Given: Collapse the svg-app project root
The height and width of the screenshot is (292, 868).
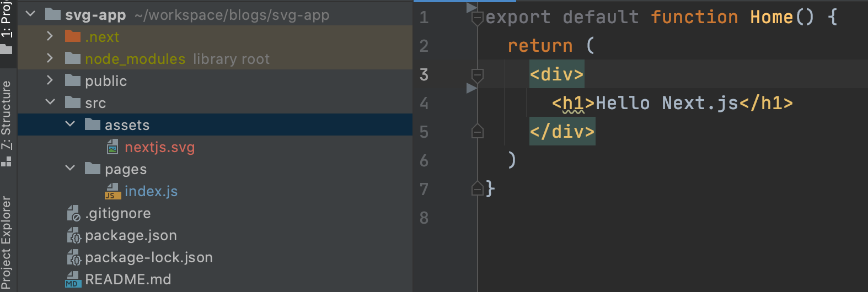Looking at the screenshot, I should (30, 14).
